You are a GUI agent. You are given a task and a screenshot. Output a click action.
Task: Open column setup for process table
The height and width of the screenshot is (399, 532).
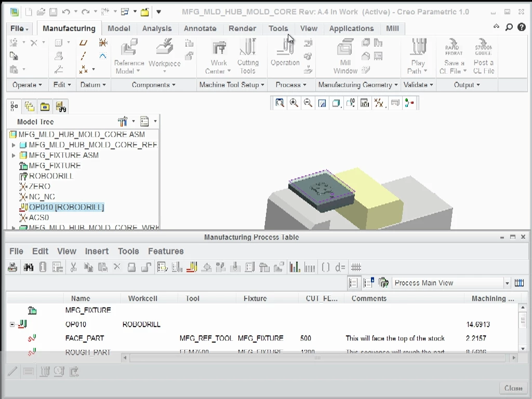click(519, 283)
